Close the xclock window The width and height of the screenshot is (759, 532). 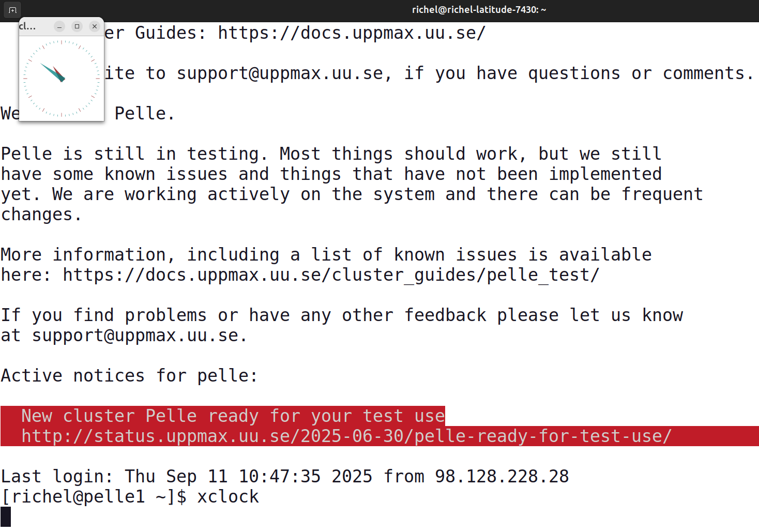pyautogui.click(x=95, y=26)
